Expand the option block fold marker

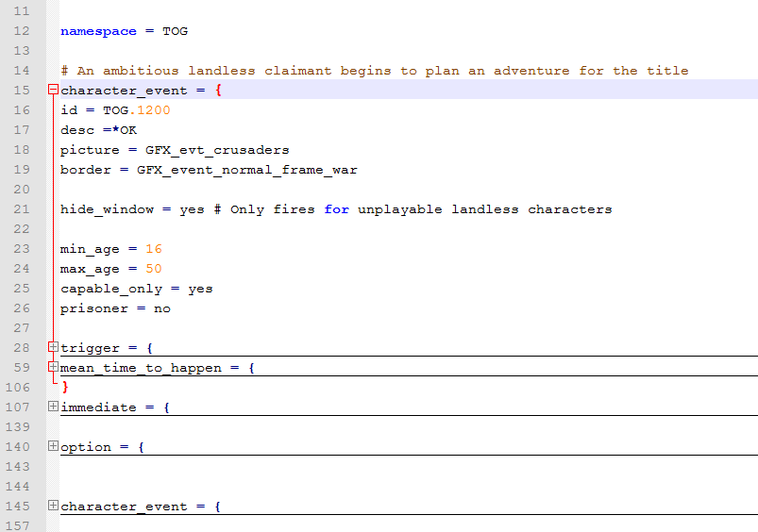(x=53, y=446)
